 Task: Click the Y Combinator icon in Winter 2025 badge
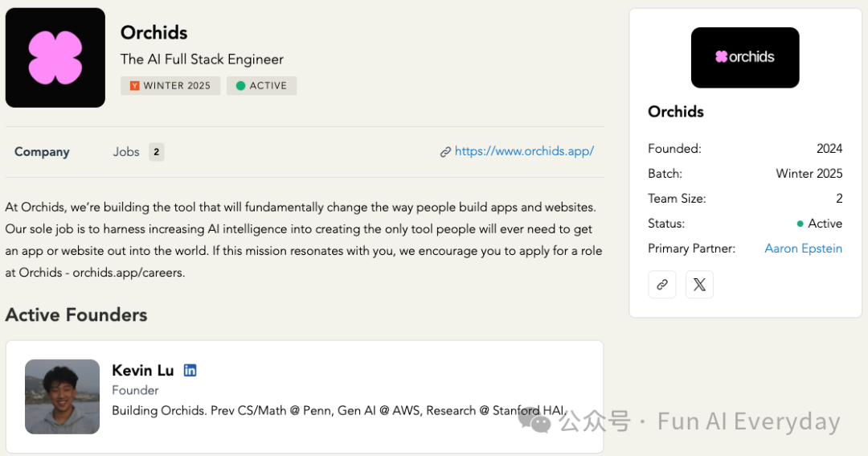click(134, 86)
